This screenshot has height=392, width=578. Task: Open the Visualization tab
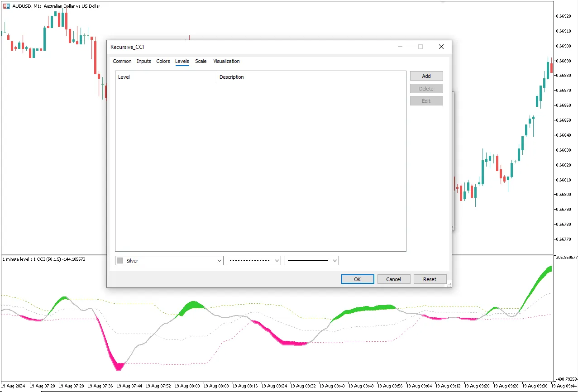pos(226,61)
